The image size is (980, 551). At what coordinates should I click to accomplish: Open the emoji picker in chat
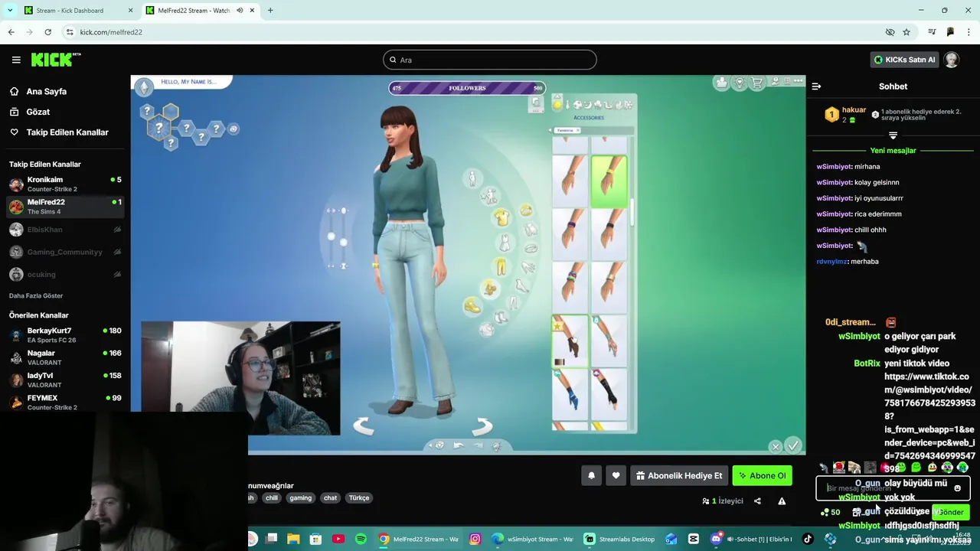pos(957,488)
